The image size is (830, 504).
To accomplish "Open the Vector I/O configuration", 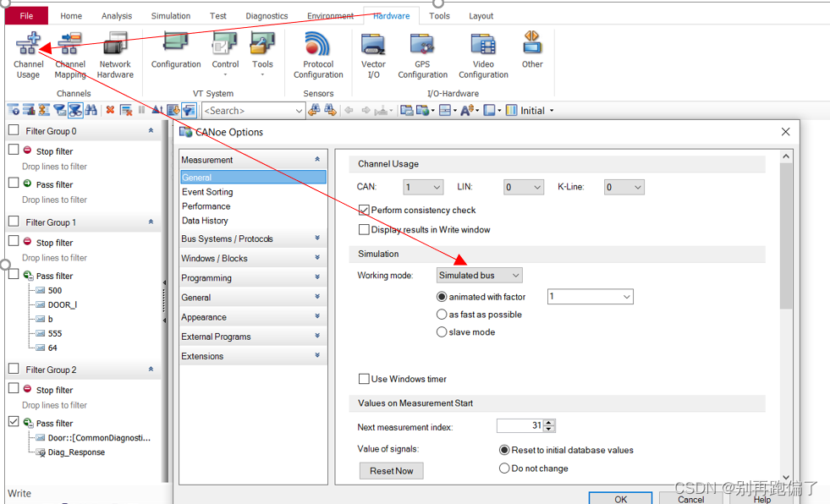I will 373,56.
